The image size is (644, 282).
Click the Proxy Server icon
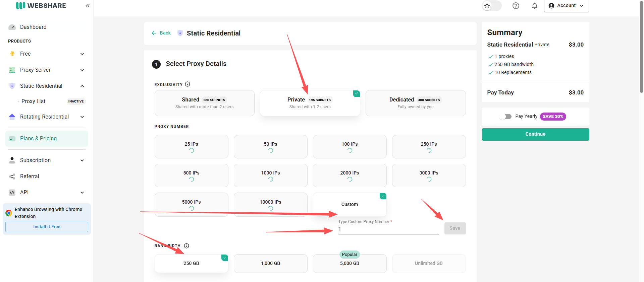click(12, 70)
